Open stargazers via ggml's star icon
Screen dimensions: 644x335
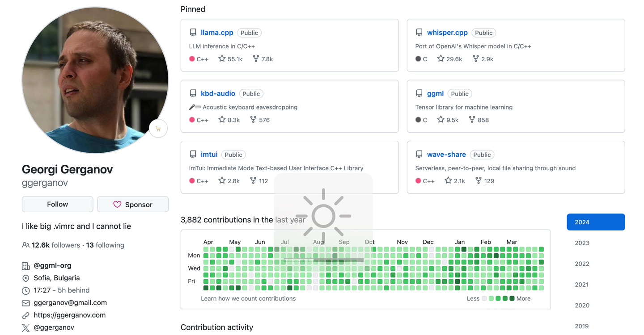coord(441,120)
